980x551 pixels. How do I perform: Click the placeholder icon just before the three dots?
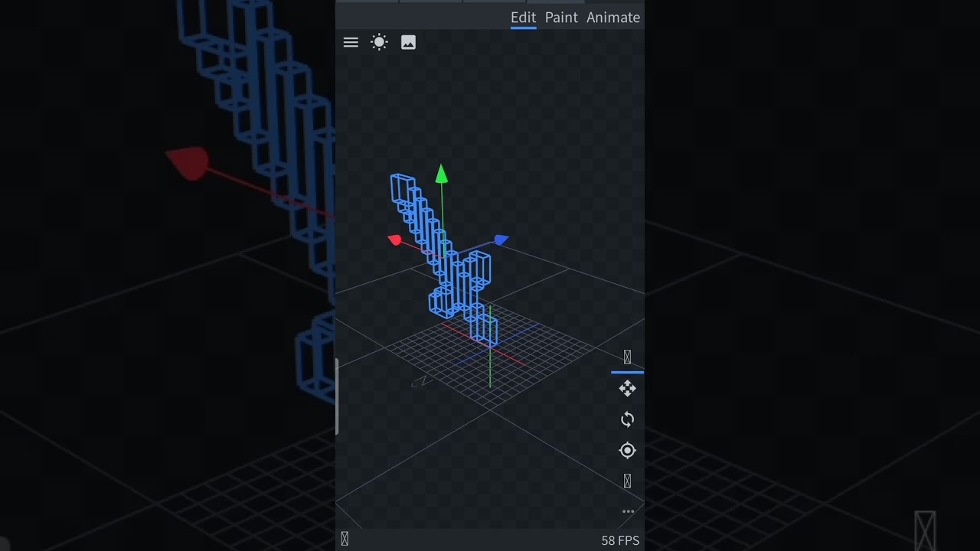tap(627, 481)
